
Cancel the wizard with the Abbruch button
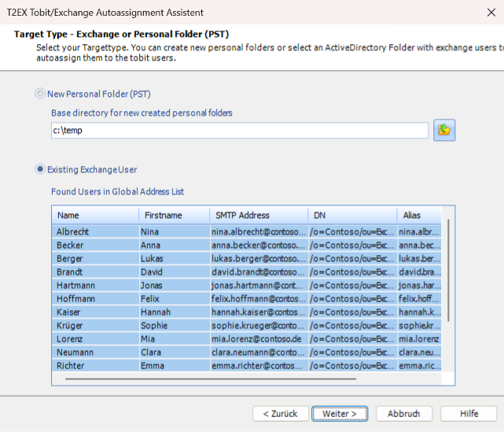click(403, 414)
